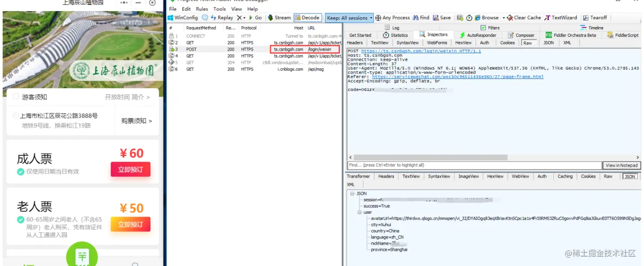This screenshot has height=266, width=644.
Task: Select the response ImageView tab
Action: click(468, 176)
